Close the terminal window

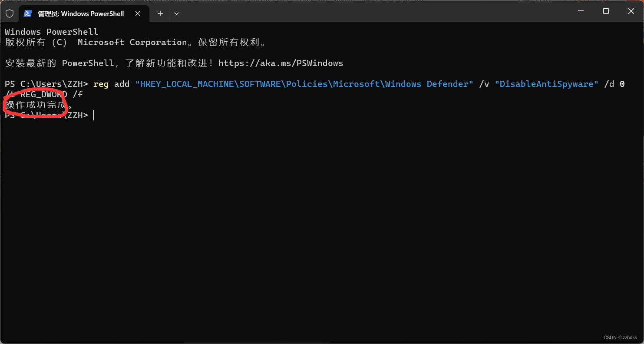coord(631,12)
